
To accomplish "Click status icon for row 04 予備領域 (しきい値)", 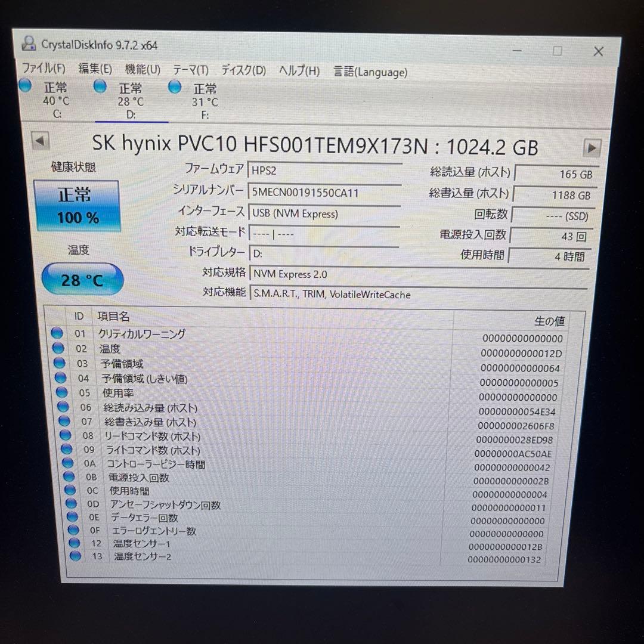I will tap(61, 377).
